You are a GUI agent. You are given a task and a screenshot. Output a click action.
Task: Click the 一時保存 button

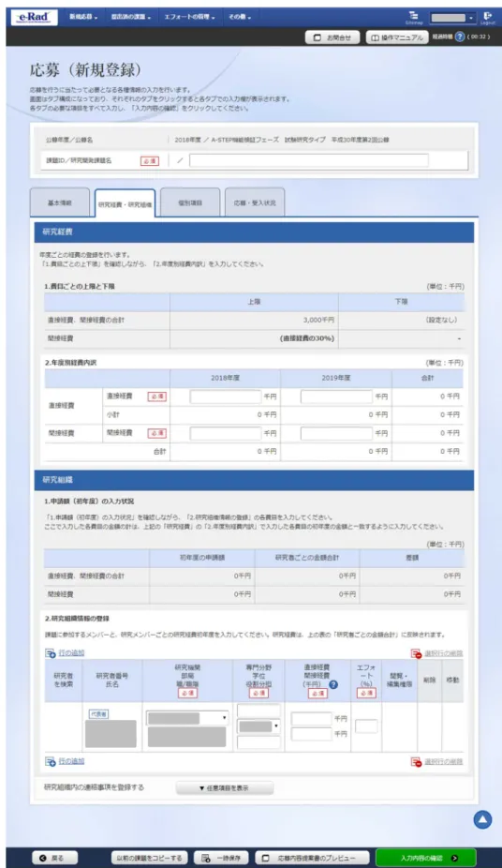221,858
